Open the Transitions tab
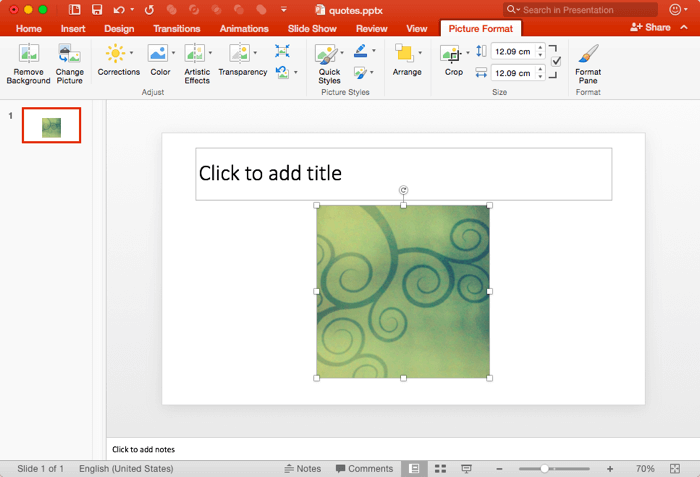 pos(177,29)
